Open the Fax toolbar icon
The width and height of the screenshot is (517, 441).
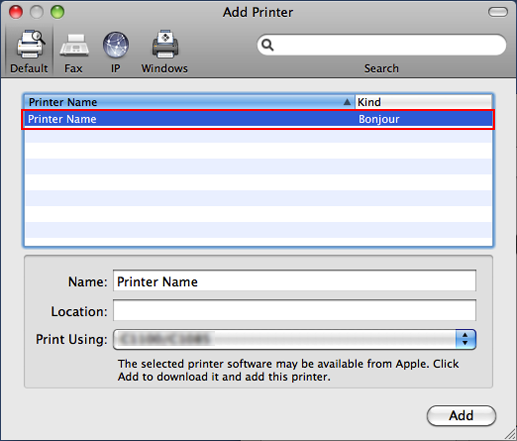click(x=74, y=45)
